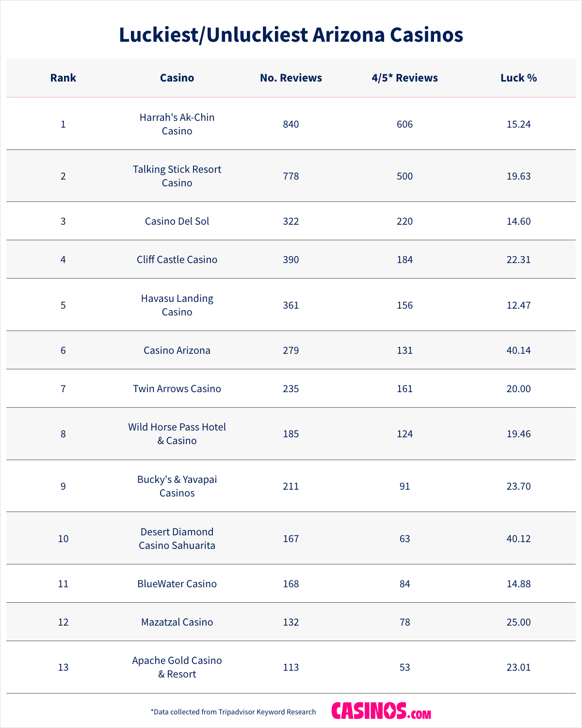This screenshot has width=582, height=728.
Task: Select Apache Gold Casino & Resort name
Action: pos(177,667)
